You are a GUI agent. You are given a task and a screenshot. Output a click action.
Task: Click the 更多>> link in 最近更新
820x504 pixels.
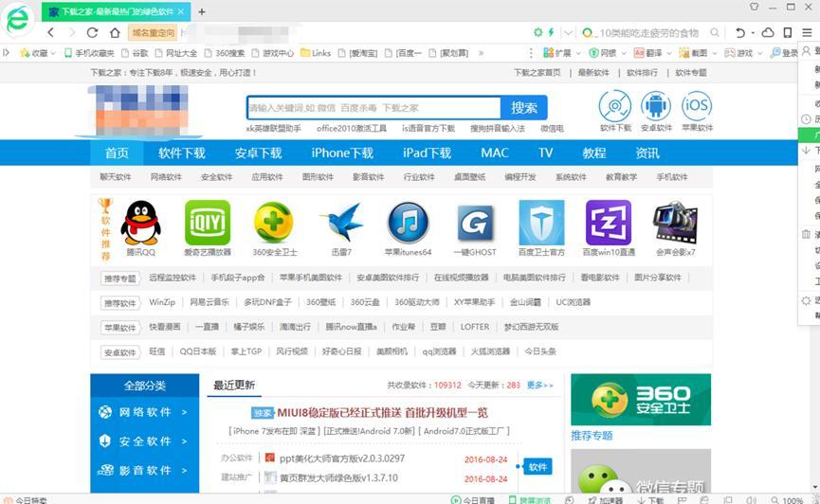pos(539,385)
